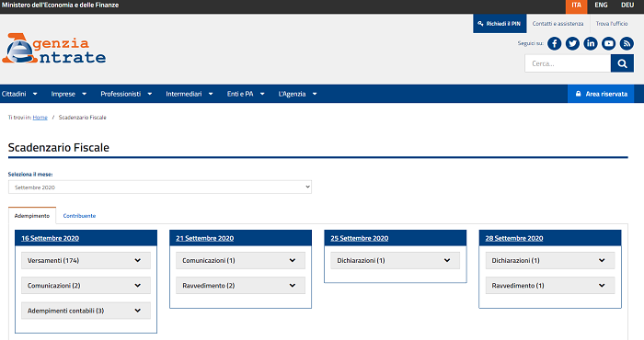644x340 pixels.
Task: Expand Versamenti (174) section
Action: pos(86,260)
